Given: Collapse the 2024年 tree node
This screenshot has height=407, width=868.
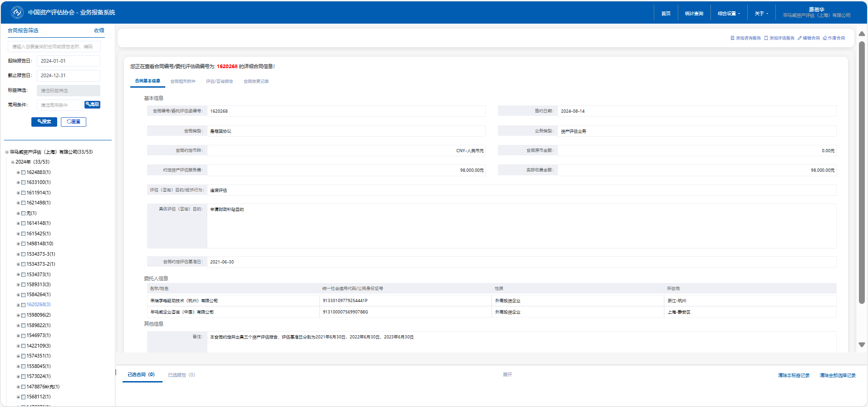Looking at the screenshot, I should coord(13,162).
